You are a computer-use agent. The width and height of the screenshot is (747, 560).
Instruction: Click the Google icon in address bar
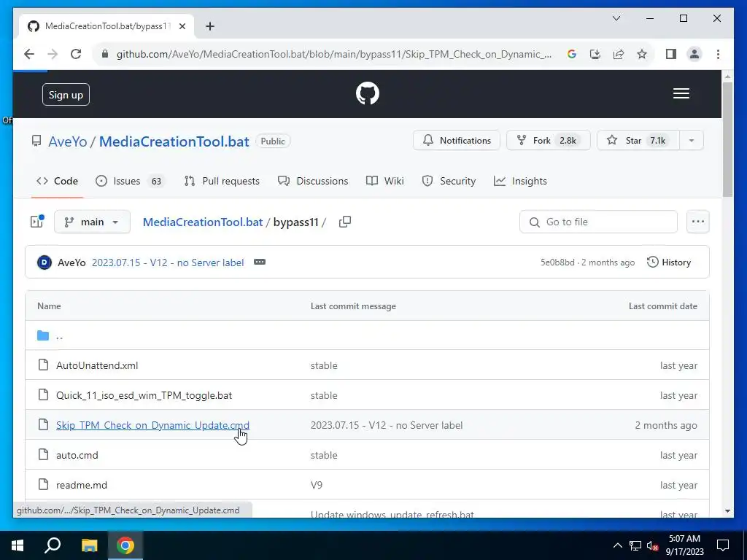[x=572, y=54]
